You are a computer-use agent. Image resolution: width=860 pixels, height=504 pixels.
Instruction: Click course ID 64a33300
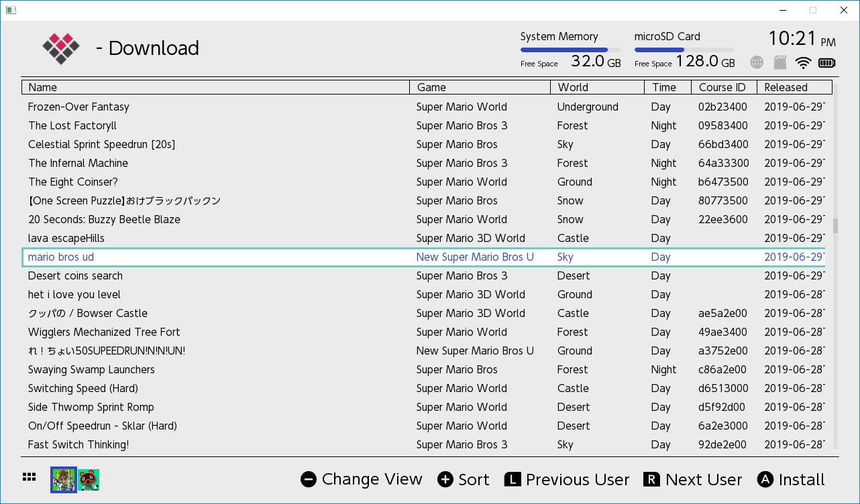click(x=723, y=163)
